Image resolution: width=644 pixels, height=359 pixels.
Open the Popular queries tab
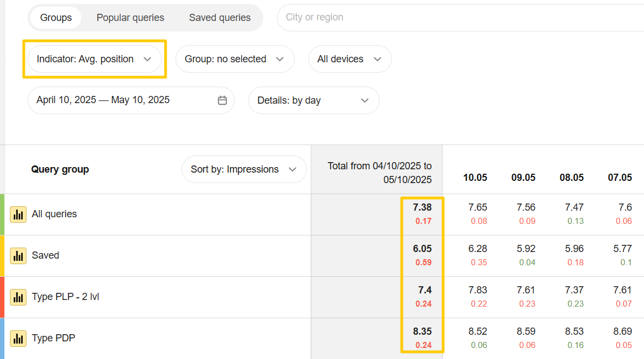pyautogui.click(x=130, y=18)
